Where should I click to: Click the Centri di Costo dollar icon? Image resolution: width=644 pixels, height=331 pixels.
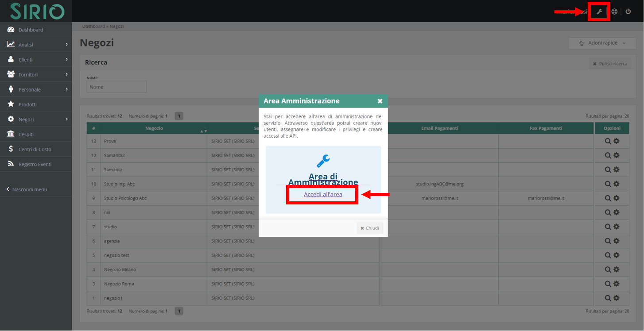click(10, 149)
